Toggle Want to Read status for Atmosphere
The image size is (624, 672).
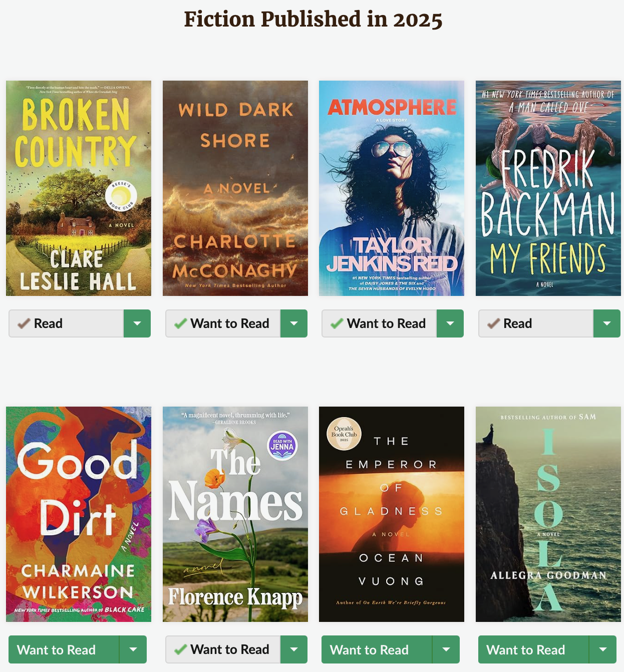[x=379, y=323]
